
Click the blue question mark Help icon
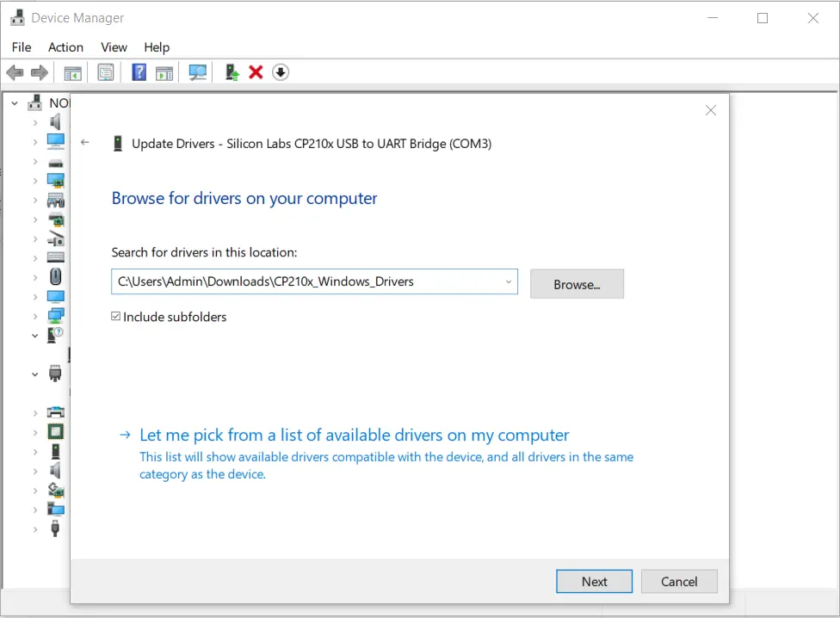pyautogui.click(x=139, y=72)
